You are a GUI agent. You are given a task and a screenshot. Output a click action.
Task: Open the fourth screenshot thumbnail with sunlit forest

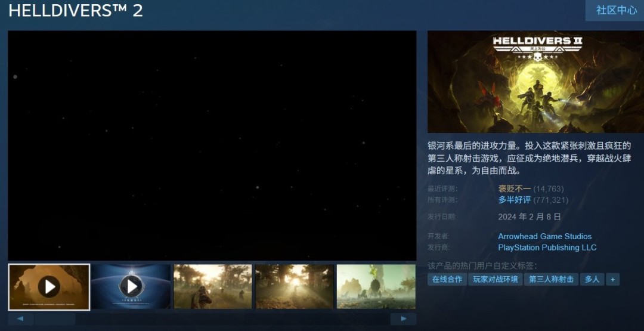(294, 287)
